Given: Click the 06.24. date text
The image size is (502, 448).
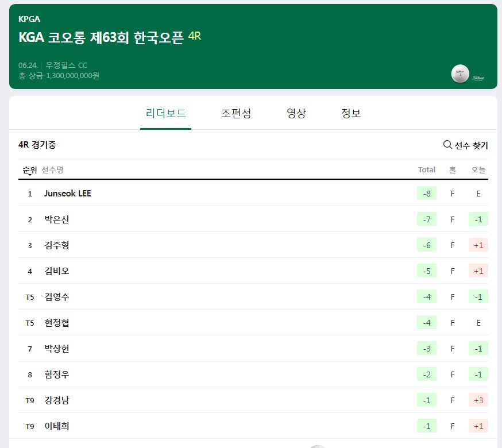Looking at the screenshot, I should point(28,65).
